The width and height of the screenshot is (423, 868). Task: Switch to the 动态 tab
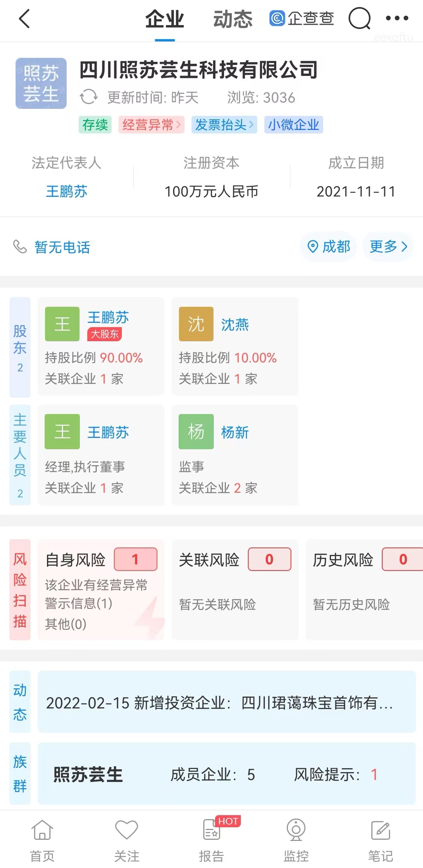[x=233, y=19]
